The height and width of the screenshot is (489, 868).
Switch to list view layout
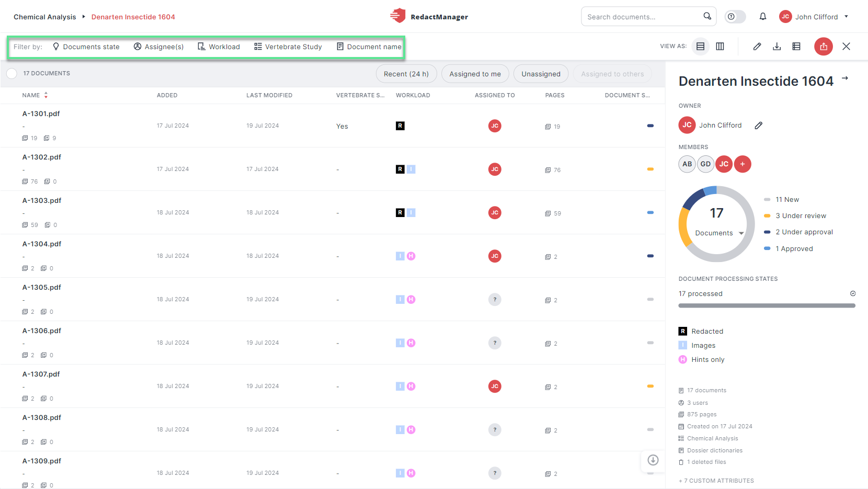click(700, 47)
